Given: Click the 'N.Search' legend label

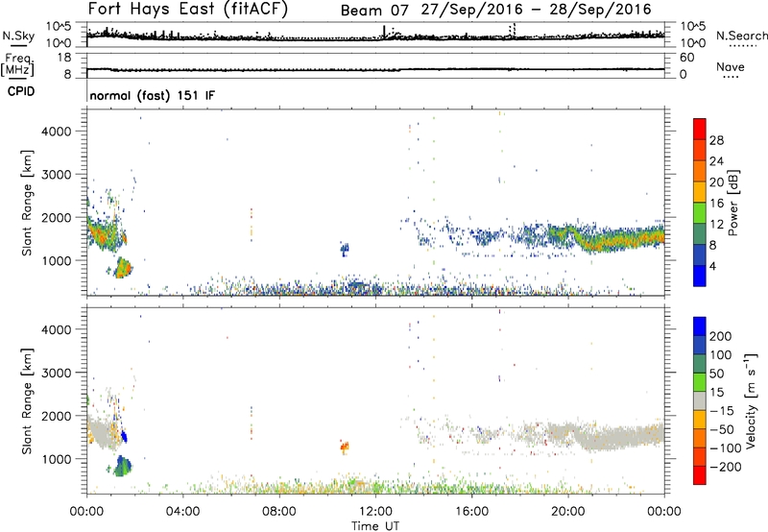Looking at the screenshot, I should coord(742,36).
